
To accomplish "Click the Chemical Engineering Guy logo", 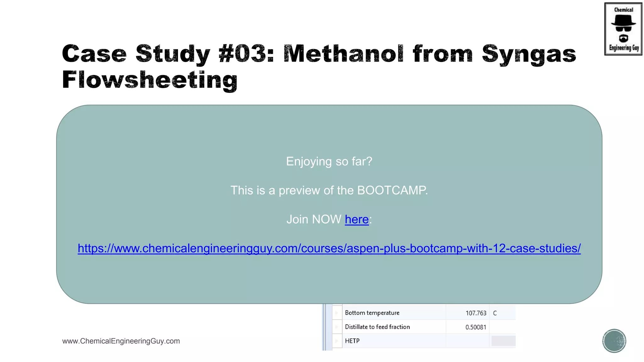I will tap(623, 29).
